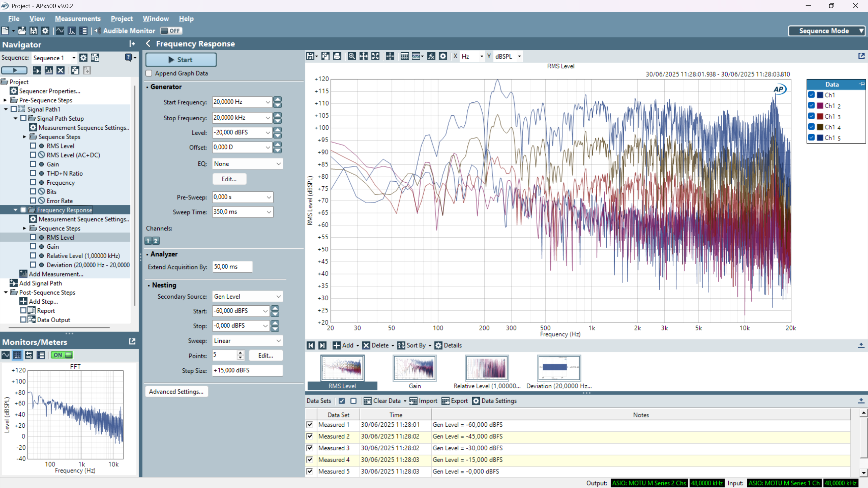Pop out the Monitors/Meters panel
868x488 pixels.
point(132,342)
